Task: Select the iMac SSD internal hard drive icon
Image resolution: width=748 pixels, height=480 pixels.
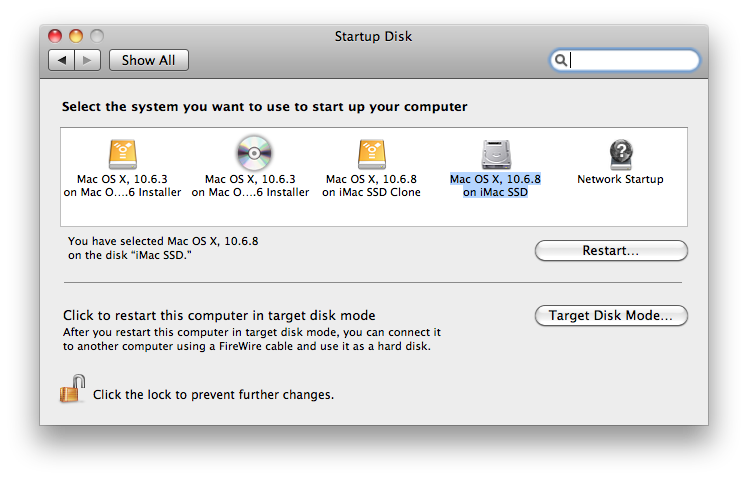Action: coord(496,154)
